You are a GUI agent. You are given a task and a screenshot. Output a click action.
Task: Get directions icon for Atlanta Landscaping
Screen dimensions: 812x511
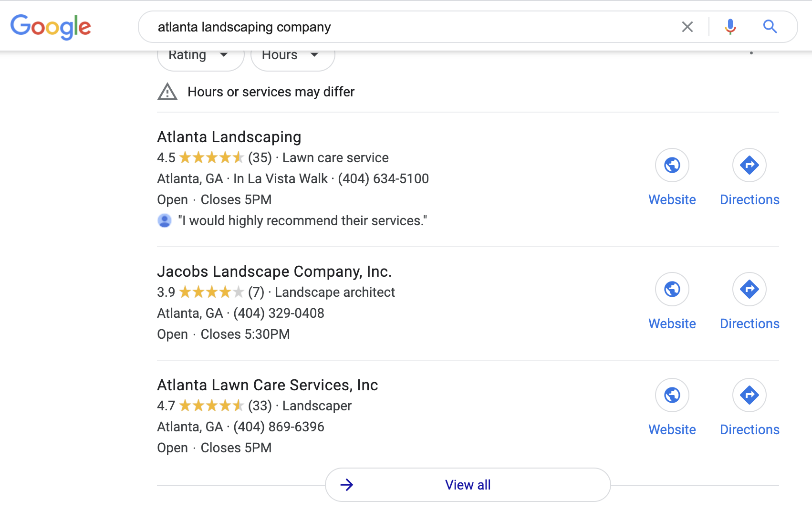[749, 165]
